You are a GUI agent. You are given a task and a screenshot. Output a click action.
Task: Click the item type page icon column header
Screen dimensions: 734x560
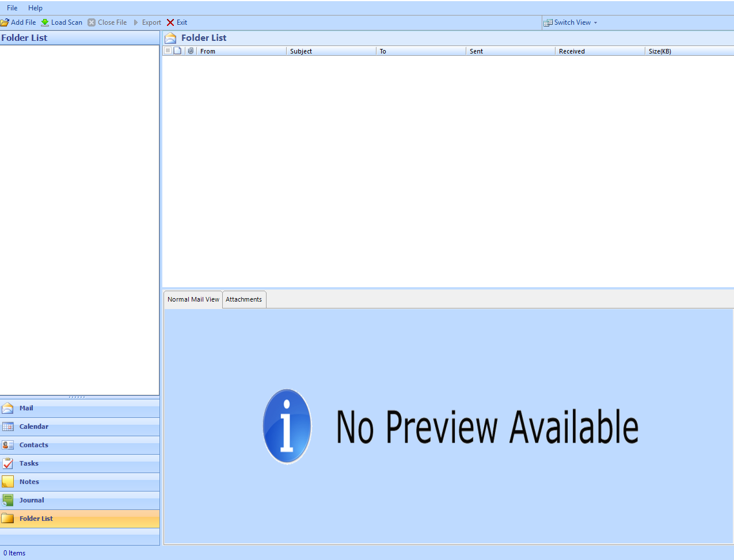[177, 51]
